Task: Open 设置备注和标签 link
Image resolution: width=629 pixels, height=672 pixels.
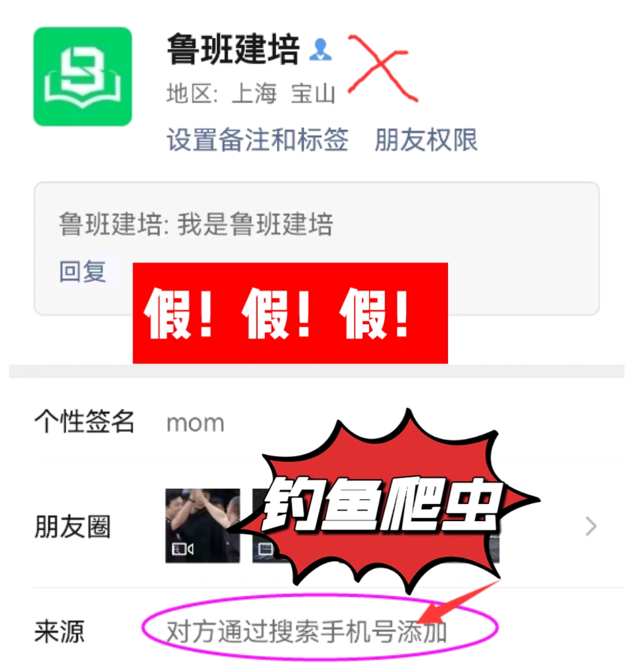Action: click(258, 140)
